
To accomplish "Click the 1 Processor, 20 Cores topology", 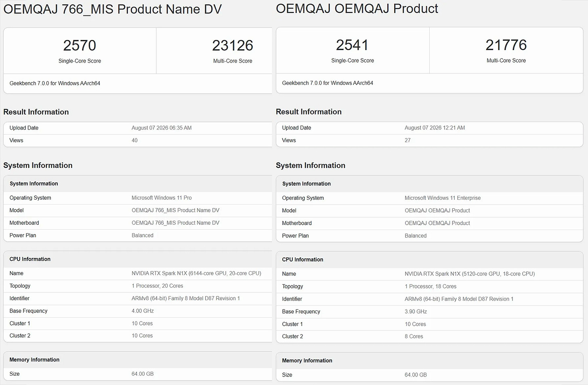I will tap(157, 286).
